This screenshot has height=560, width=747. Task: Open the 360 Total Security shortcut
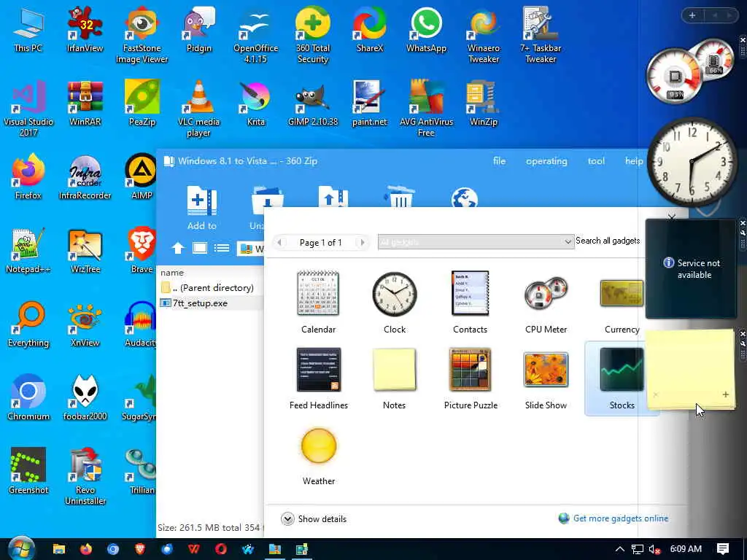click(x=312, y=35)
